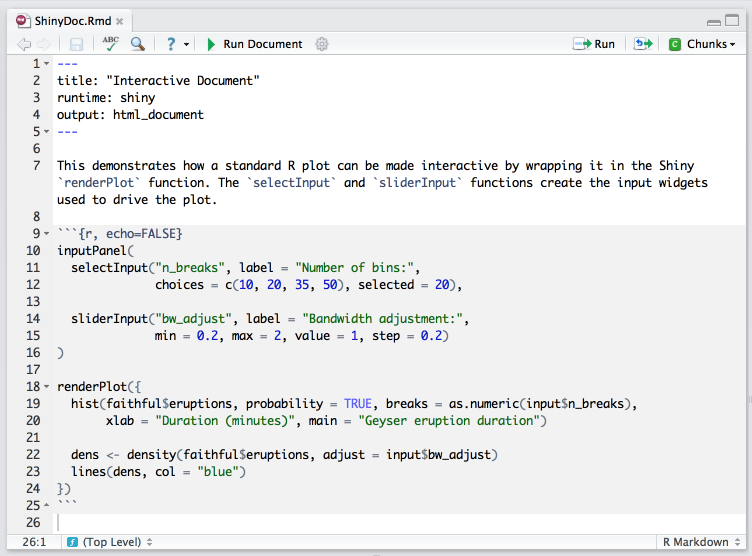Toggle fold arrow at line 5
The width and height of the screenshot is (752, 556).
pyautogui.click(x=47, y=131)
